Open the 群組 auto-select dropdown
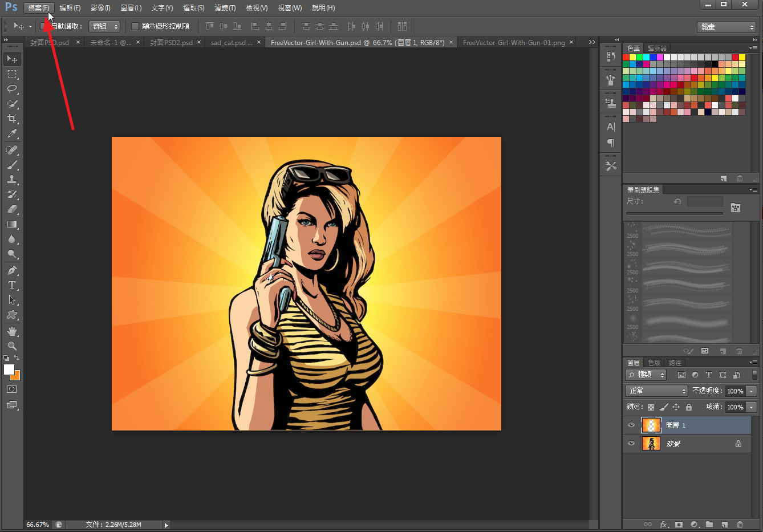 click(x=105, y=26)
